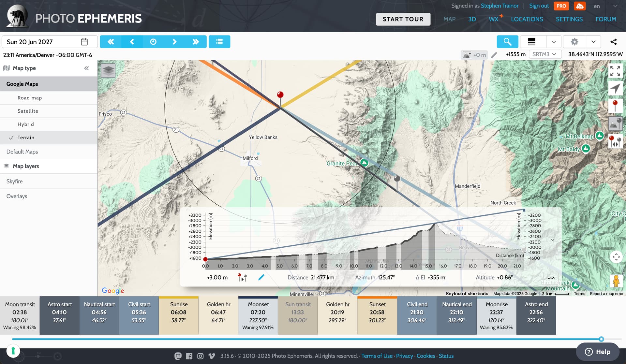Viewport: 626px width, 364px height.
Task: Collapse the elevation profile panel chevron
Action: [x=553, y=240]
